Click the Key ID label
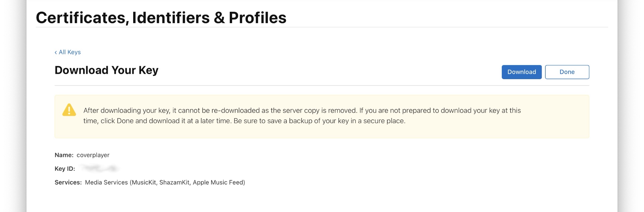Image resolution: width=644 pixels, height=212 pixels. (65, 169)
